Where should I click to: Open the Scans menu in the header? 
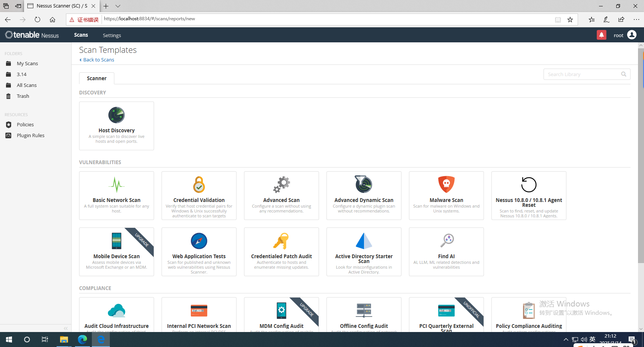(x=81, y=35)
